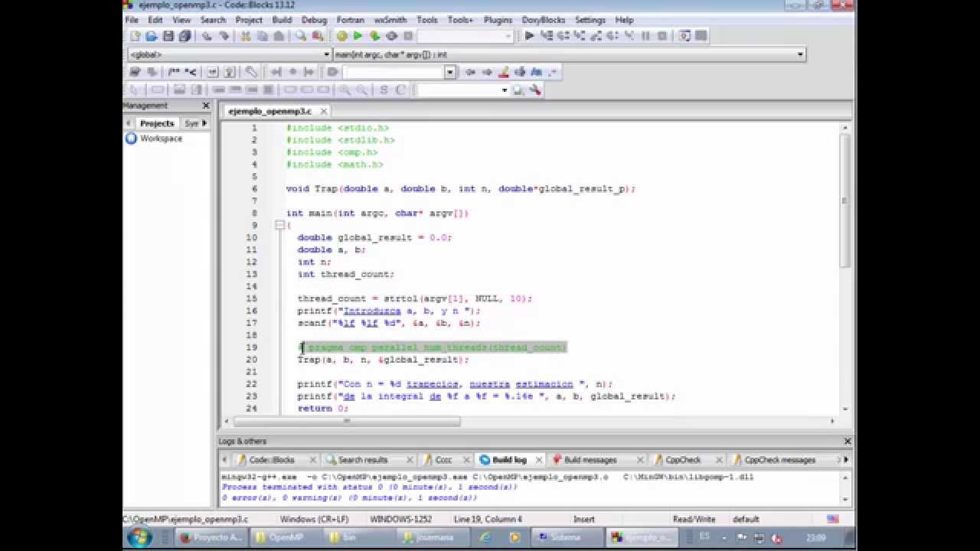
Task: Open the Plugins menu
Action: pyautogui.click(x=498, y=20)
